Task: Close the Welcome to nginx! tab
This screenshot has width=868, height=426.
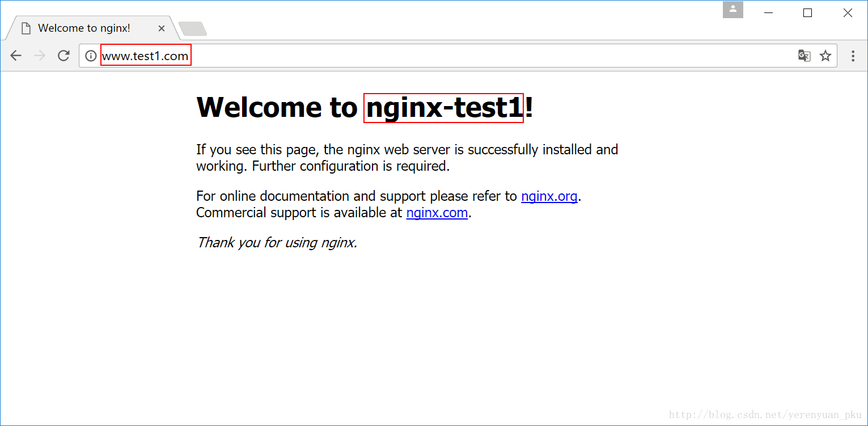Action: (x=162, y=28)
